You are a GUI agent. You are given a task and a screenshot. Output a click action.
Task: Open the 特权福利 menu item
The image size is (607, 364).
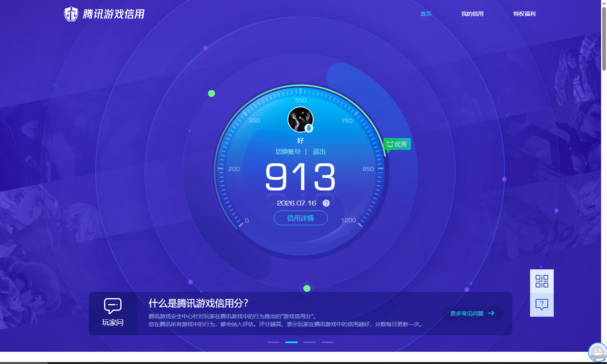pyautogui.click(x=525, y=14)
